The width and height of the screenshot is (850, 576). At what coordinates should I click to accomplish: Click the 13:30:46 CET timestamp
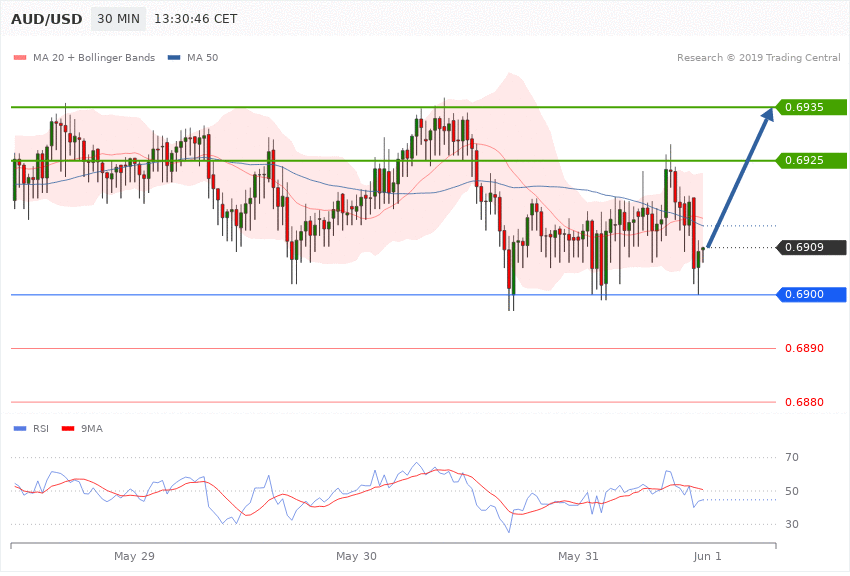[x=196, y=19]
